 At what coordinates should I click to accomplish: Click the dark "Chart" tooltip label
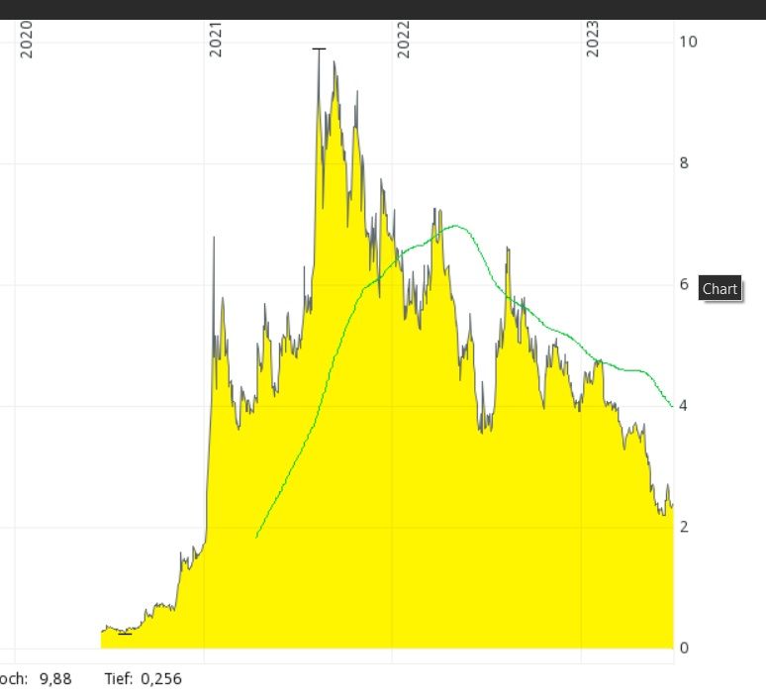tap(719, 289)
